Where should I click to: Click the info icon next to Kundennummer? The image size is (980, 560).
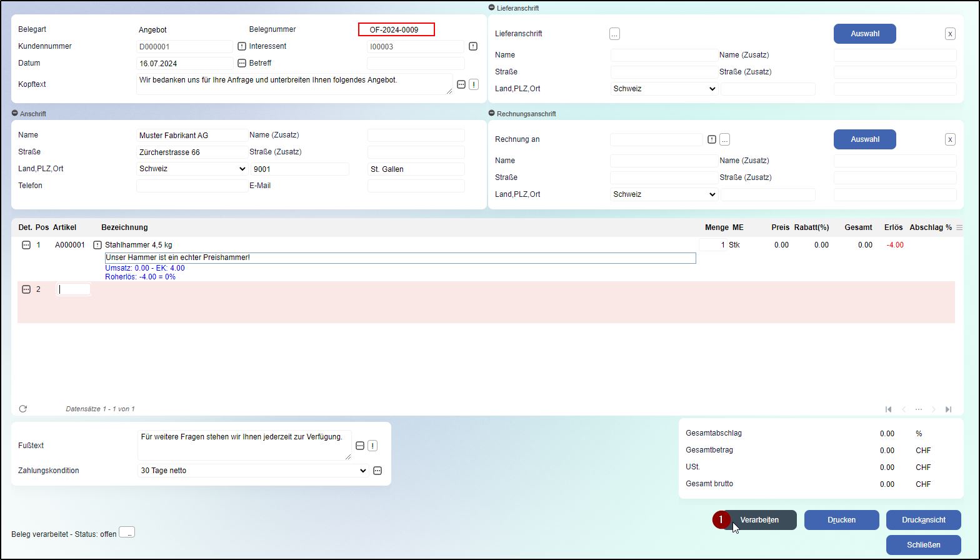pos(242,46)
